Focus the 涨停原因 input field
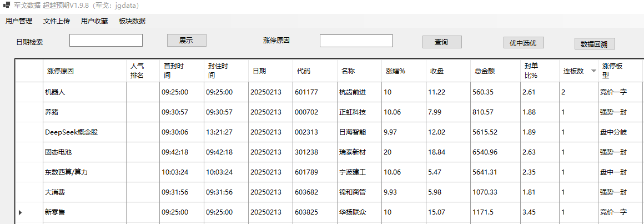 point(356,41)
